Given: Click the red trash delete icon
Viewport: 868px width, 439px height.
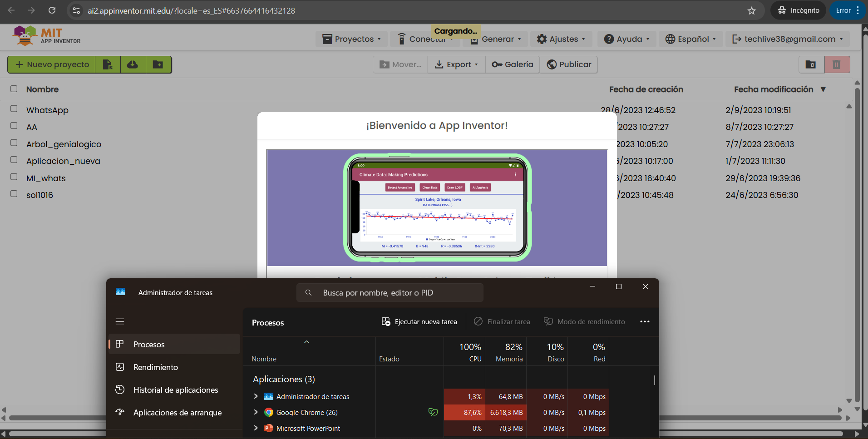Looking at the screenshot, I should pyautogui.click(x=836, y=64).
